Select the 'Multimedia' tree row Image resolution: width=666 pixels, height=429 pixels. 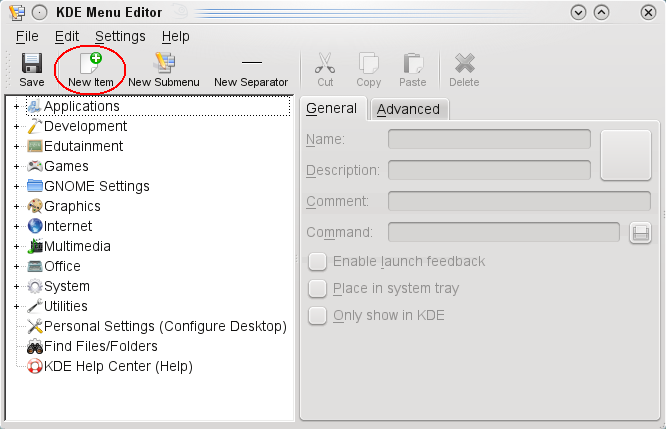tap(77, 246)
